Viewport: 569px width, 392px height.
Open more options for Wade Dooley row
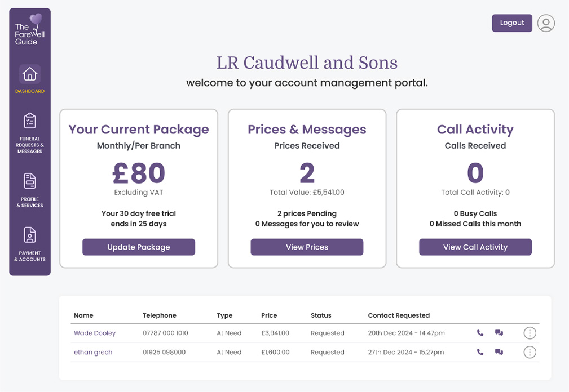(530, 333)
